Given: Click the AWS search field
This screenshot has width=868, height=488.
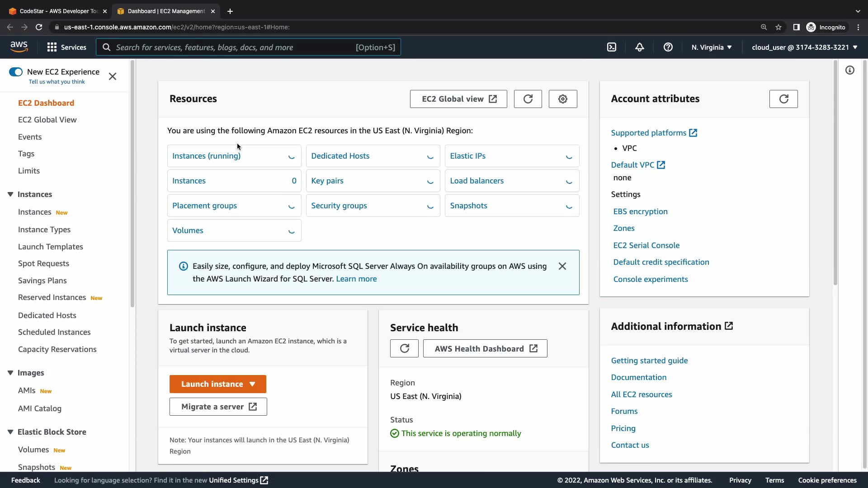Looking at the screenshot, I should pos(248,47).
